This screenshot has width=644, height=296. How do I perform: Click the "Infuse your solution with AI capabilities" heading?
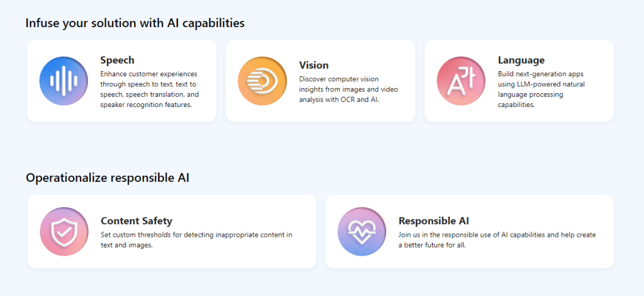point(135,23)
